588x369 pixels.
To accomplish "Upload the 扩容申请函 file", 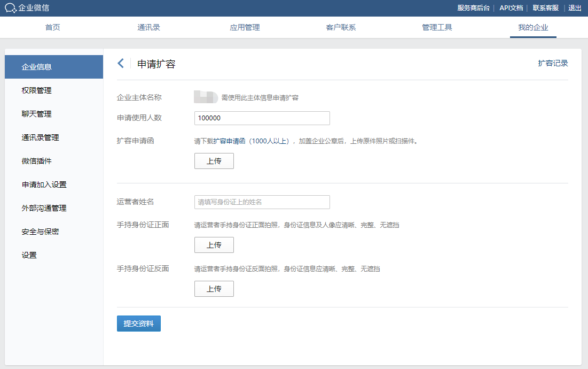I will 214,161.
